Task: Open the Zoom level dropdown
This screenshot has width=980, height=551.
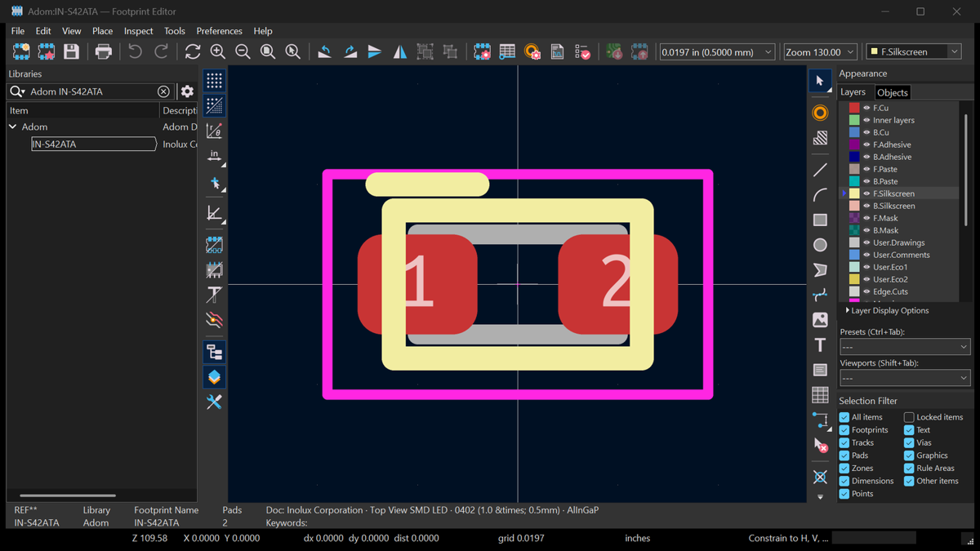Action: point(820,51)
